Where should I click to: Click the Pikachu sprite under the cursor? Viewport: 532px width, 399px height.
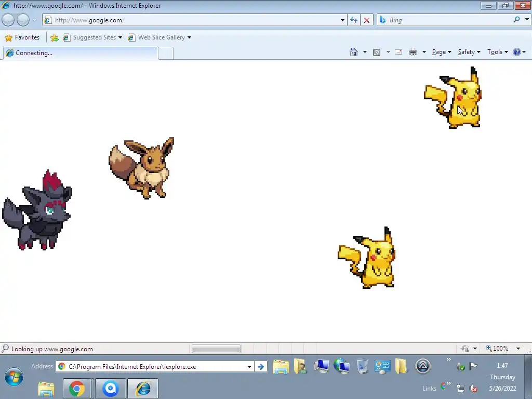[453, 97]
